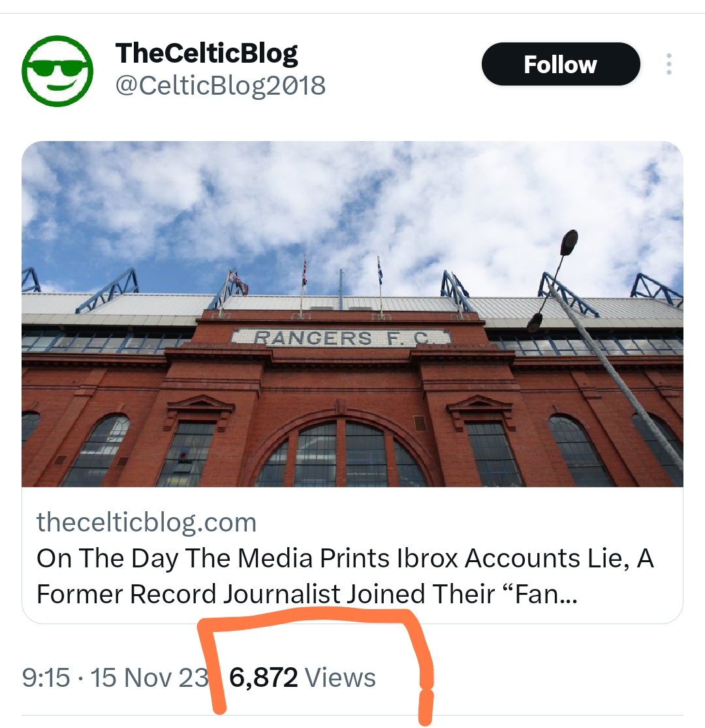Open the three-dot more options menu
The width and height of the screenshot is (705, 728).
tap(668, 64)
